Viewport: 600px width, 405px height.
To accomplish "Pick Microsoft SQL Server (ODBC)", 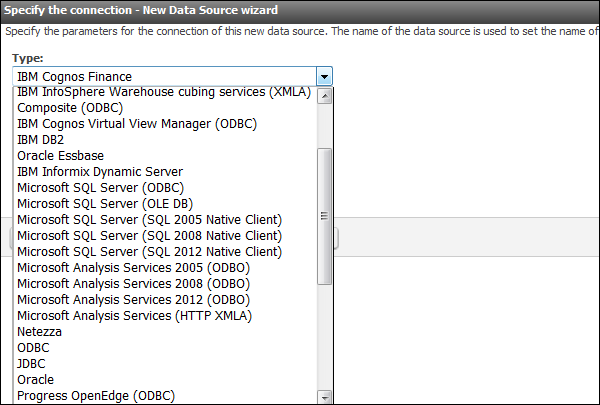I will coord(100,188).
